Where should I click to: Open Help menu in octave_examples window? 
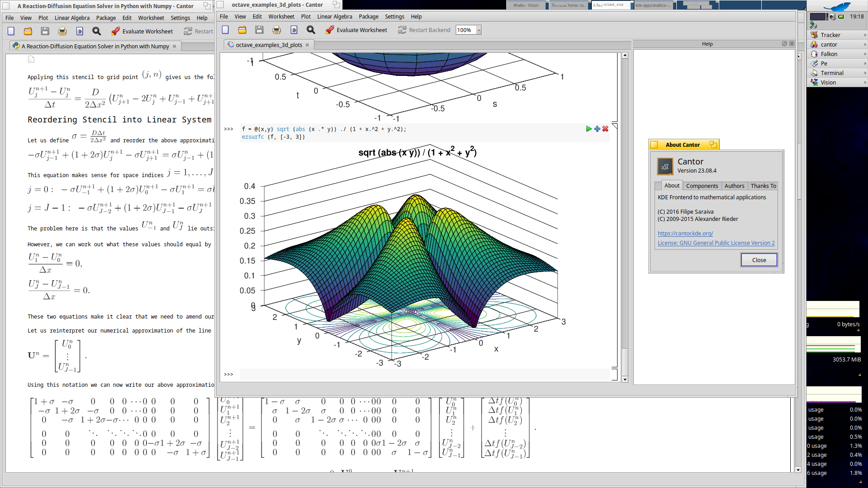[416, 17]
